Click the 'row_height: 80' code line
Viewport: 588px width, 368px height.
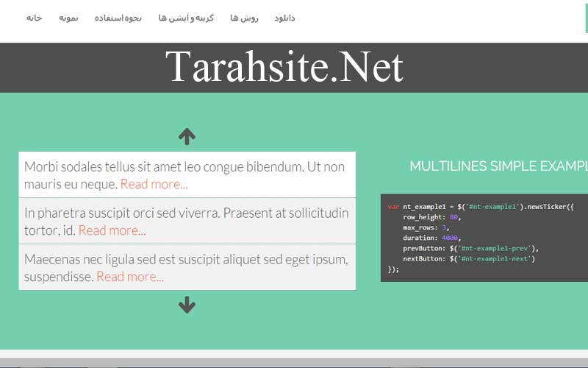click(x=431, y=217)
